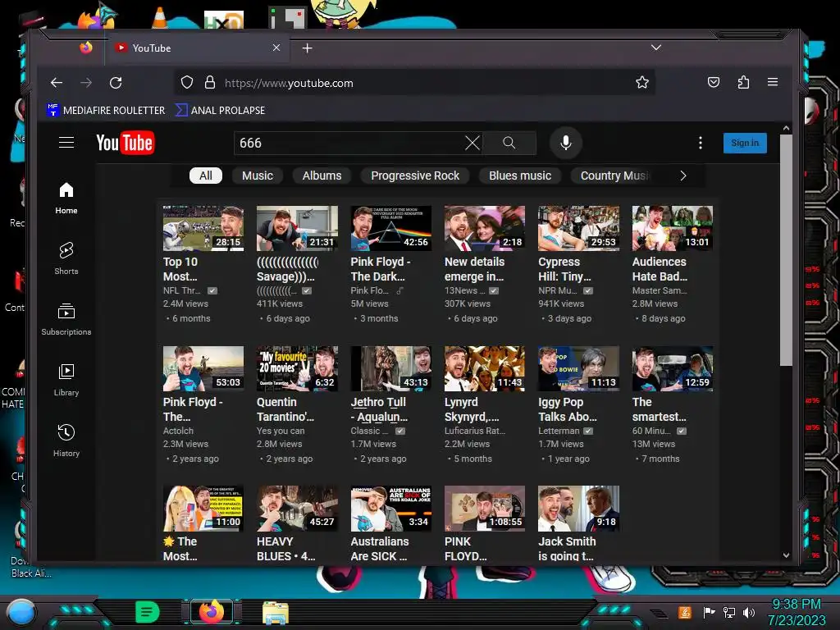The image size is (840, 630).
Task: Open The smartest 12:59 video thumbnail
Action: click(x=673, y=368)
